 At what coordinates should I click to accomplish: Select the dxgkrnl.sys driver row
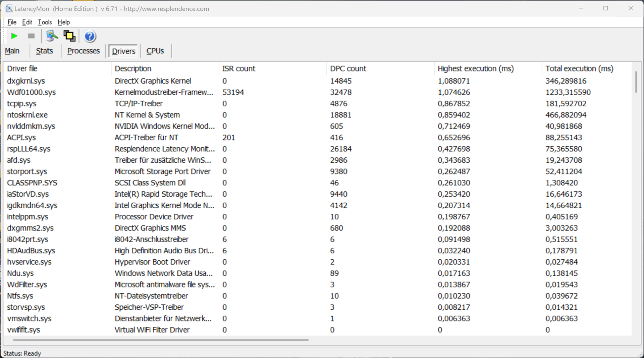click(x=26, y=81)
